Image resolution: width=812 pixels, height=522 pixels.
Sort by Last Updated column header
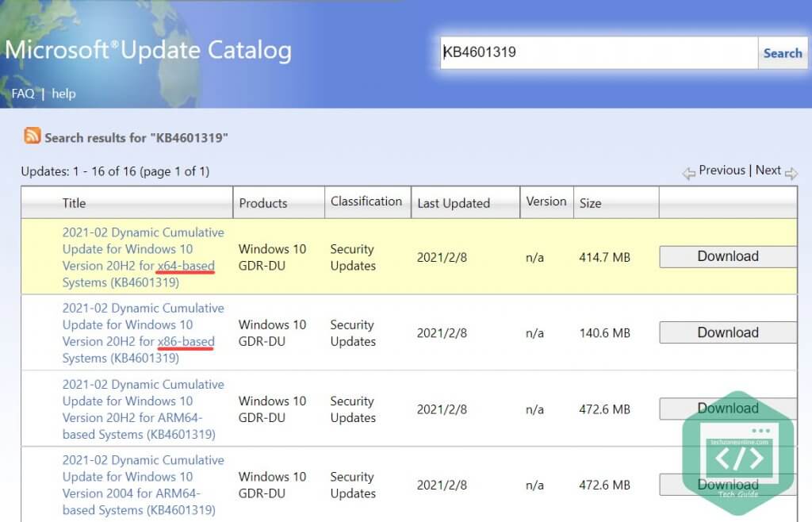coord(454,203)
